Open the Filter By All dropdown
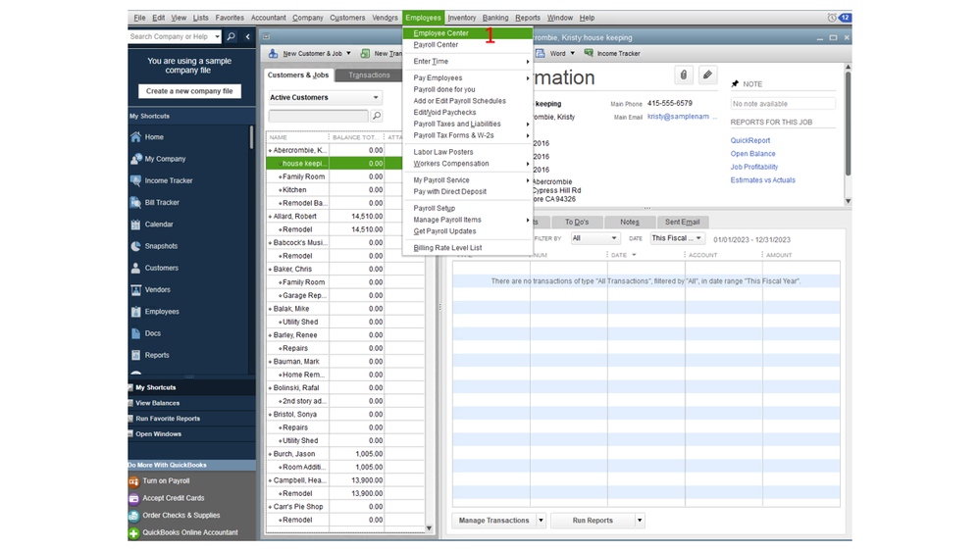 [x=594, y=238]
